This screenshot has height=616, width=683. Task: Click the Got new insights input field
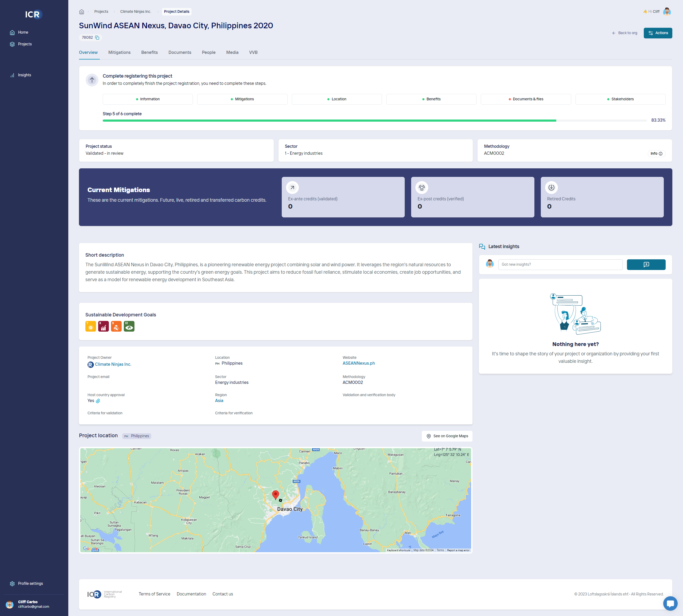click(x=560, y=265)
